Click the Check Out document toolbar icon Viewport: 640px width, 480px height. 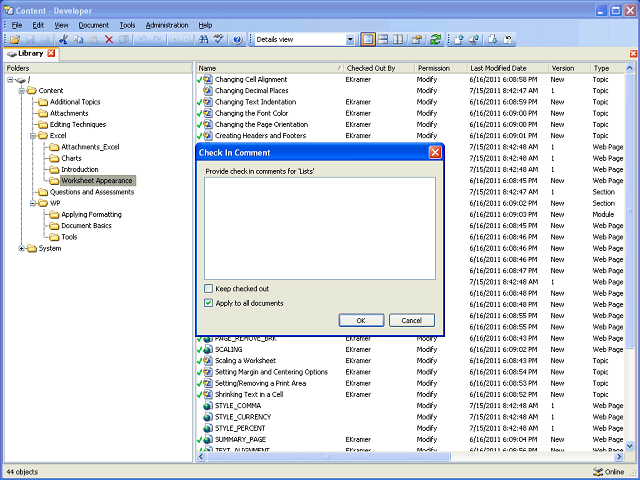coord(493,40)
